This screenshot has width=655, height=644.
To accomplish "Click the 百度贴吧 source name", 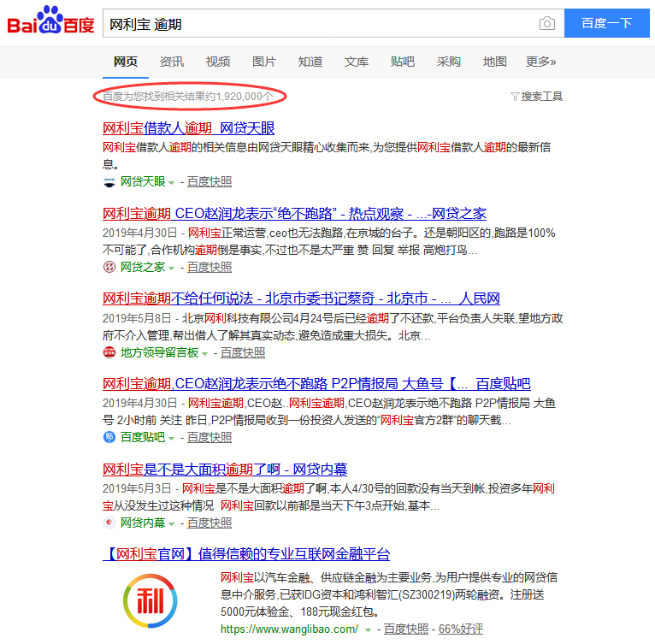I will (143, 438).
